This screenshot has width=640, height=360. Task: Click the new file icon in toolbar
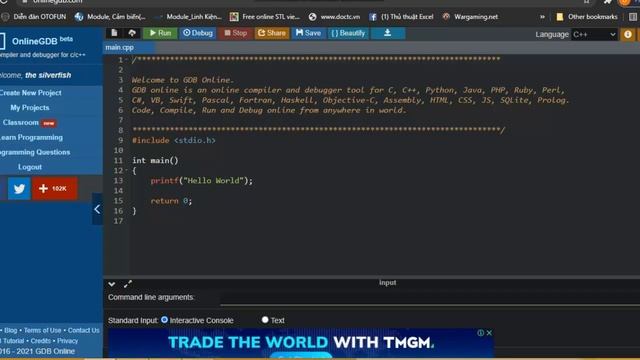(x=114, y=33)
